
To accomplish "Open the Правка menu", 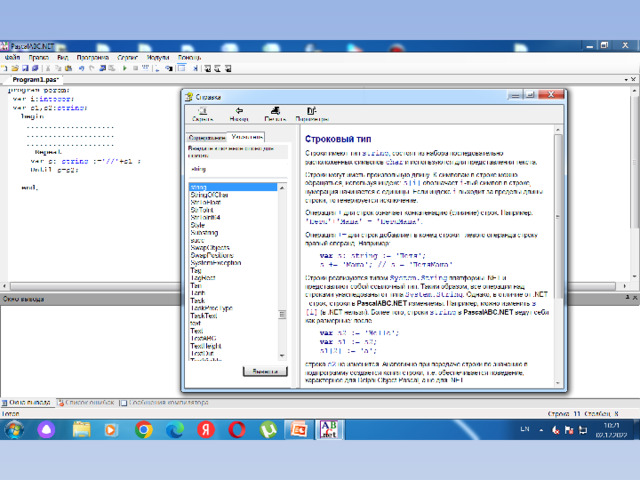I will click(x=39, y=58).
